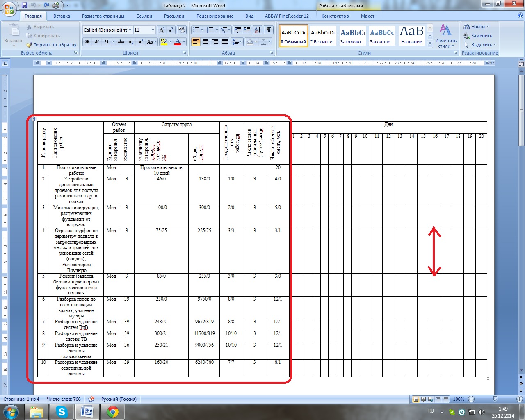This screenshot has height=420, width=525.
Task: Toggle superscript formatting
Action: (140, 42)
